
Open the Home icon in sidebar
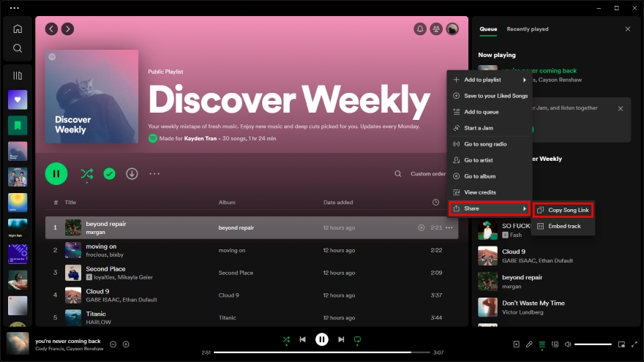(18, 29)
